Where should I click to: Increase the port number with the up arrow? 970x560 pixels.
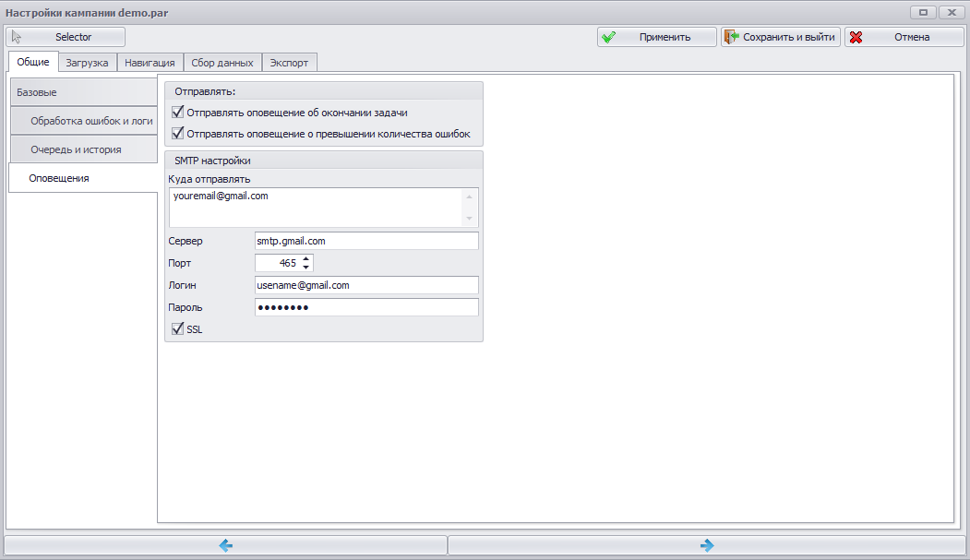pos(305,259)
